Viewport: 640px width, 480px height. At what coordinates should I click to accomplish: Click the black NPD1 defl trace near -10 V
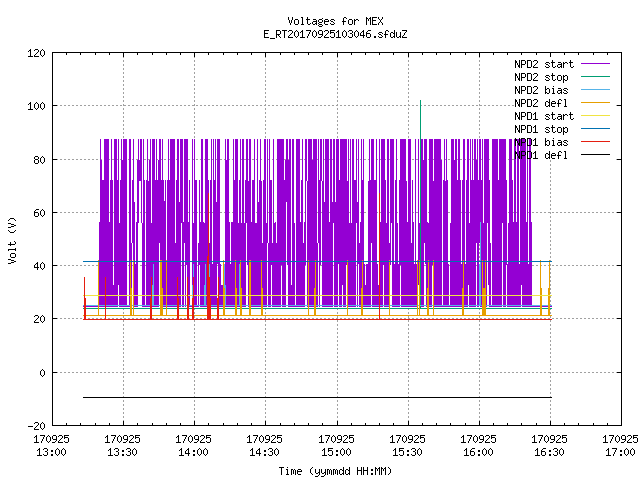pos(317,397)
